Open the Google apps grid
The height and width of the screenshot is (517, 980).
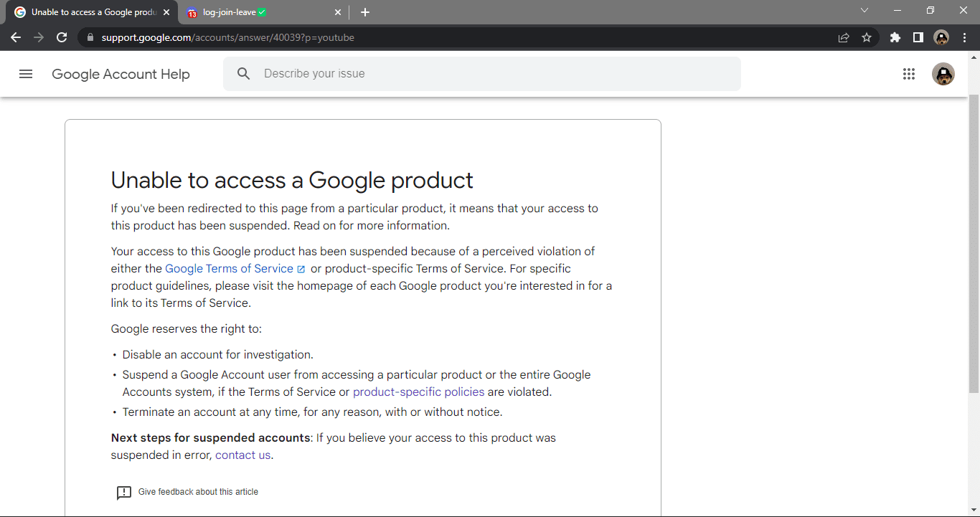[909, 74]
